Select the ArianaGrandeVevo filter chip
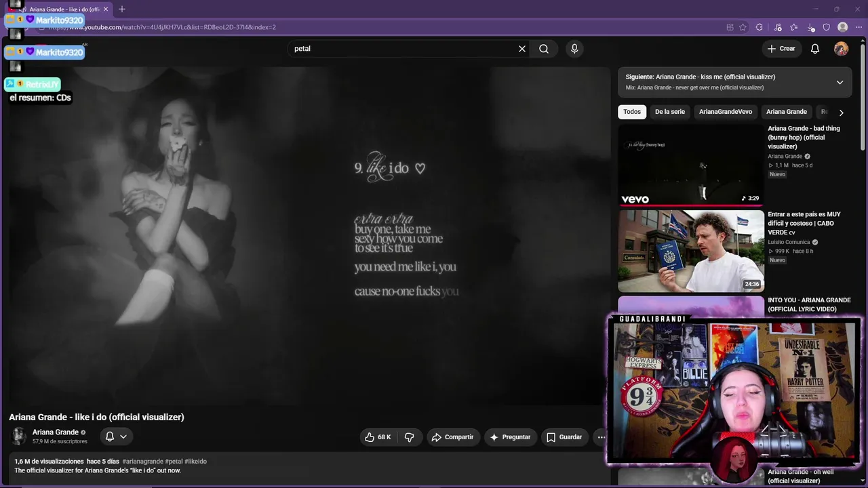This screenshot has width=868, height=488. (726, 112)
